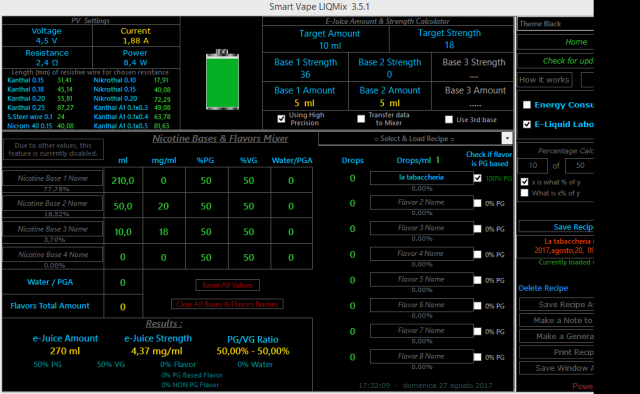Image resolution: width=640 pixels, height=394 pixels.
Task: Click the Water / PGA amount value
Action: click(123, 283)
